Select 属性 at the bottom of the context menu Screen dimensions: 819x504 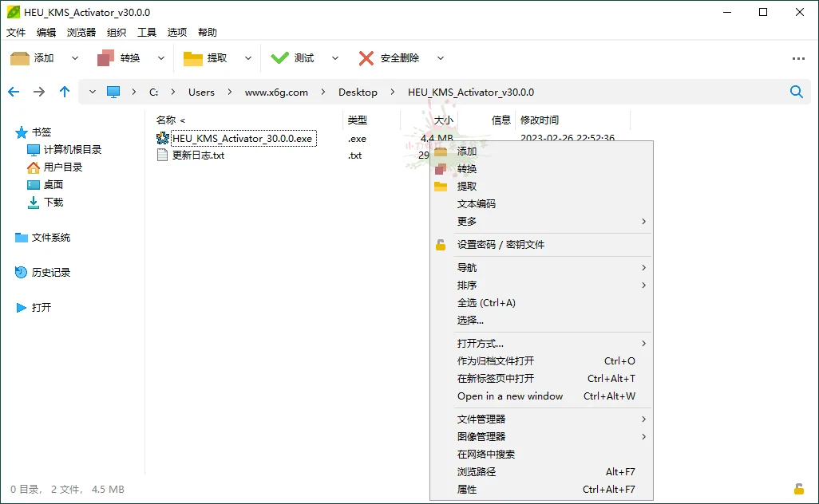point(467,489)
